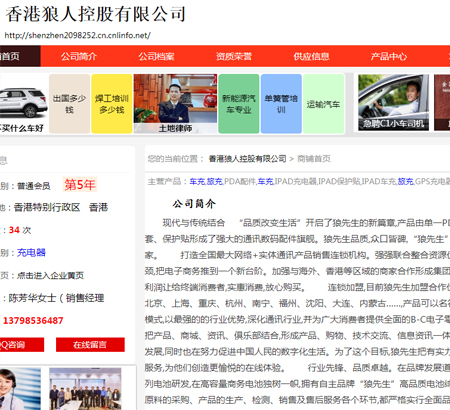
Task: Click the blue 单簧管培训 tile
Action: coord(281,104)
